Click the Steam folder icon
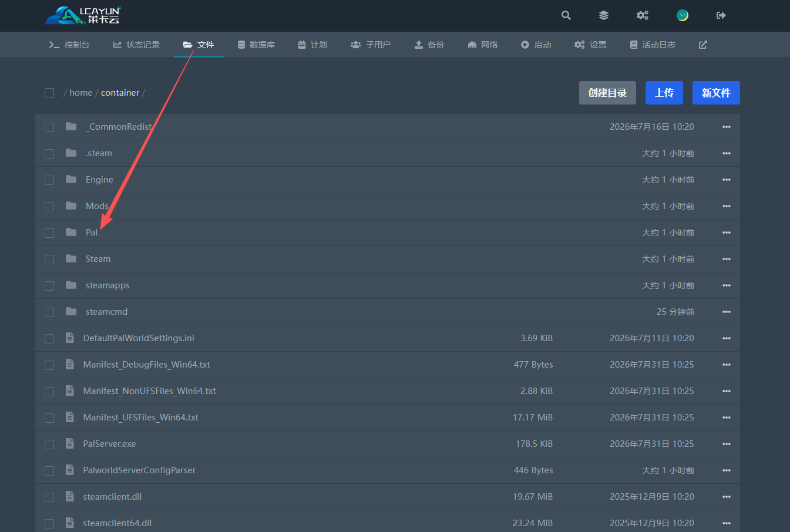Image resolution: width=790 pixels, height=532 pixels. (x=71, y=258)
